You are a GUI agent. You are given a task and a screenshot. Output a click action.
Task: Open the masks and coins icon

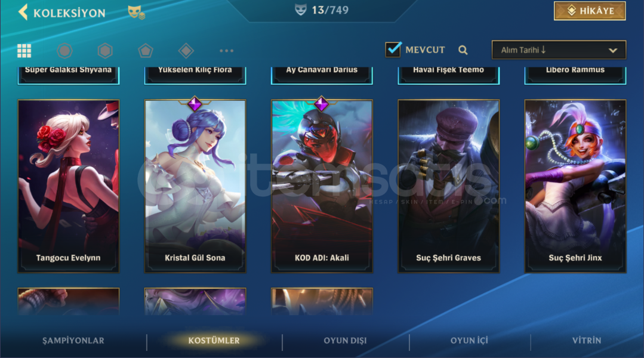pos(136,13)
